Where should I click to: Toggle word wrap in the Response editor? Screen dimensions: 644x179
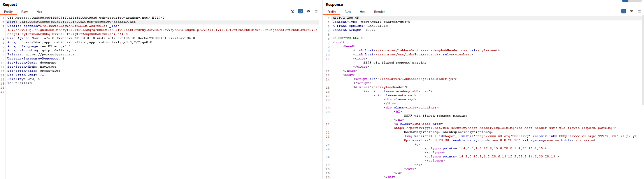[624, 11]
